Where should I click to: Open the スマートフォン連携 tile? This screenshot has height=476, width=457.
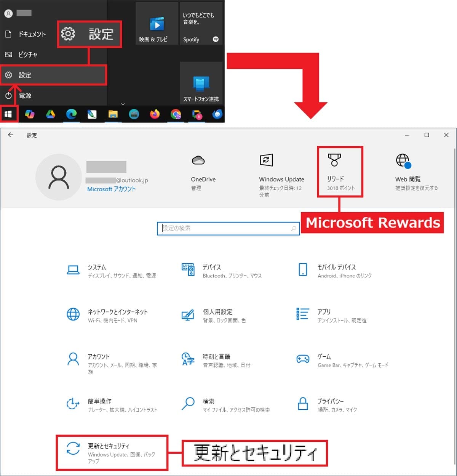(x=201, y=83)
